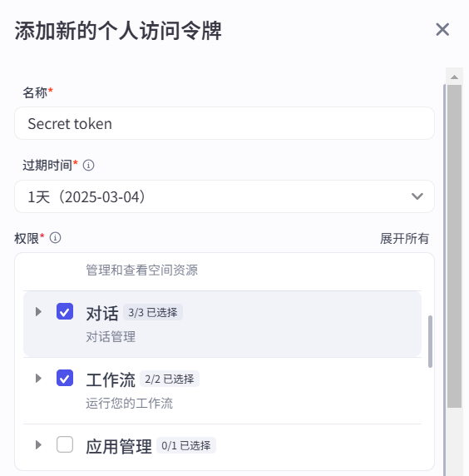Open the 1天 (2025-03-04) expiration dropdown

(x=225, y=196)
